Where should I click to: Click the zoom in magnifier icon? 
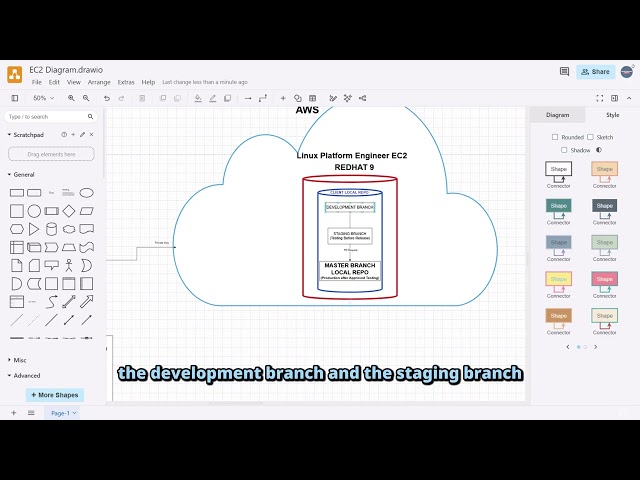(x=71, y=98)
